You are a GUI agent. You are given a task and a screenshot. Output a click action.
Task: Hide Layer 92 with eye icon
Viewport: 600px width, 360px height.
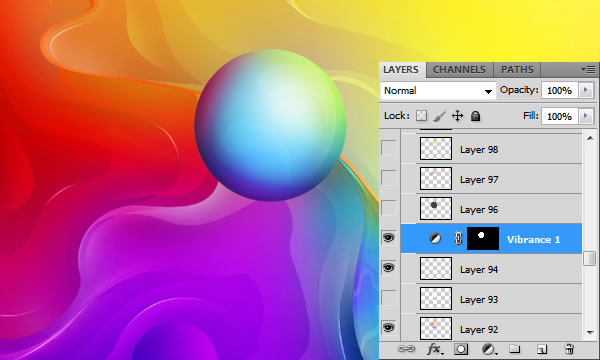[x=389, y=328]
